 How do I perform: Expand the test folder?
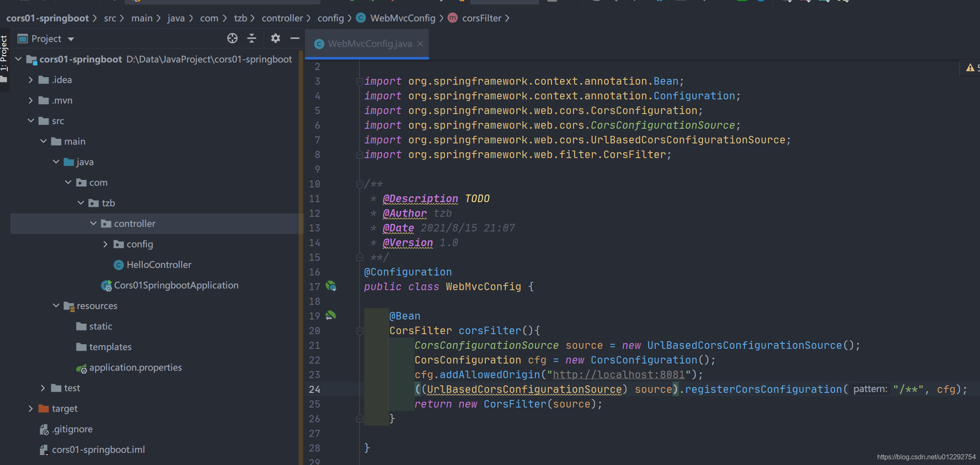pyautogui.click(x=43, y=388)
